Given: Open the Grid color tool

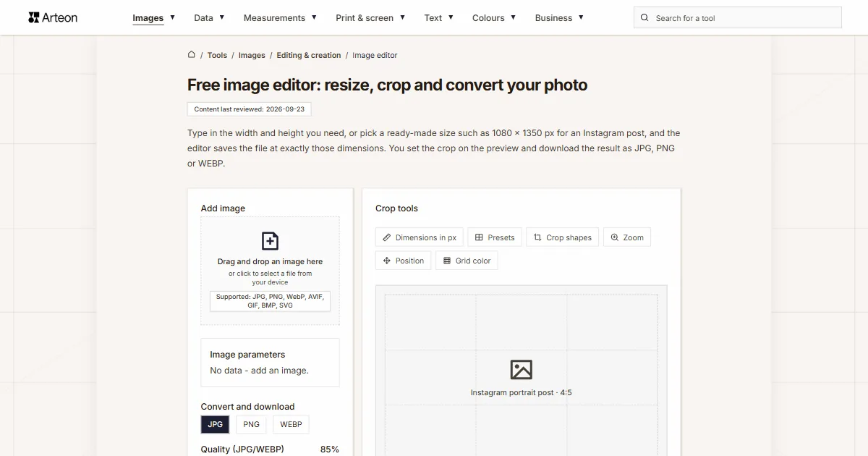Looking at the screenshot, I should point(467,261).
